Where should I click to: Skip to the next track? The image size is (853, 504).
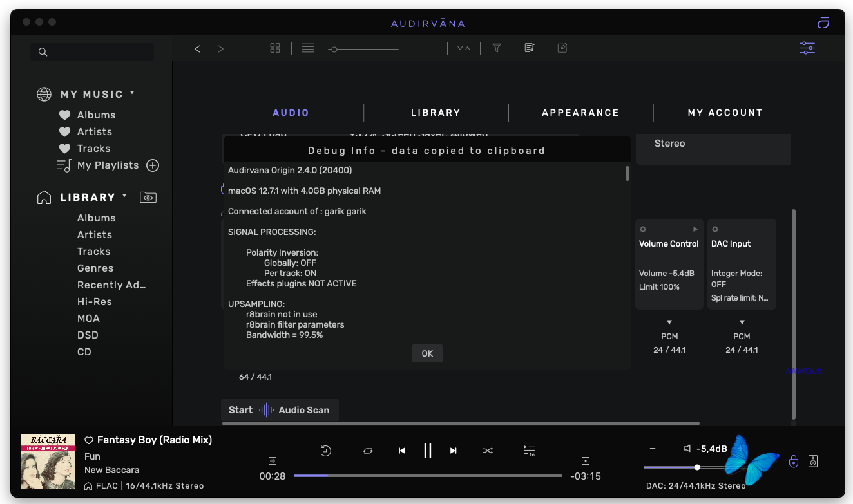pos(454,451)
